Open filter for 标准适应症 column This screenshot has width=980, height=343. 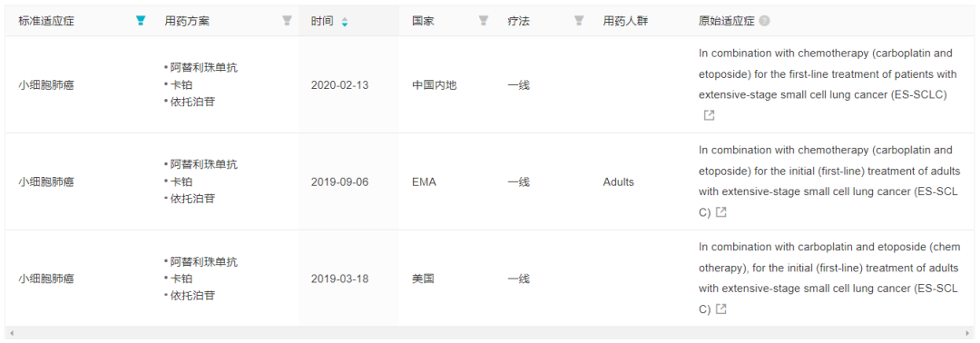(x=141, y=21)
